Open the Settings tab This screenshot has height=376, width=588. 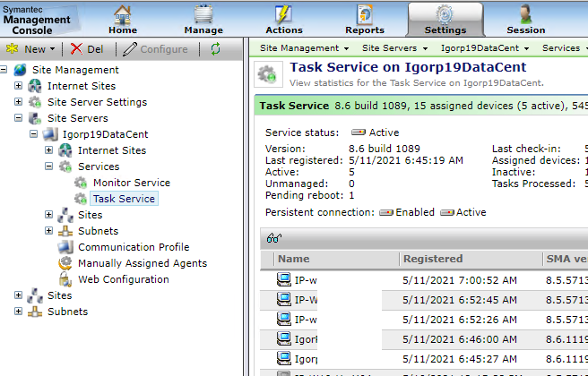[x=445, y=20]
